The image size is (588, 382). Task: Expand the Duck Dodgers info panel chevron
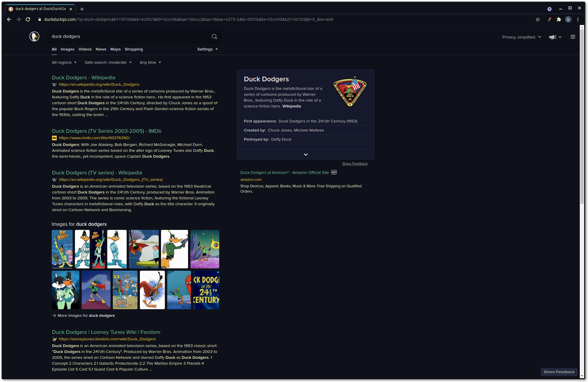tap(306, 154)
